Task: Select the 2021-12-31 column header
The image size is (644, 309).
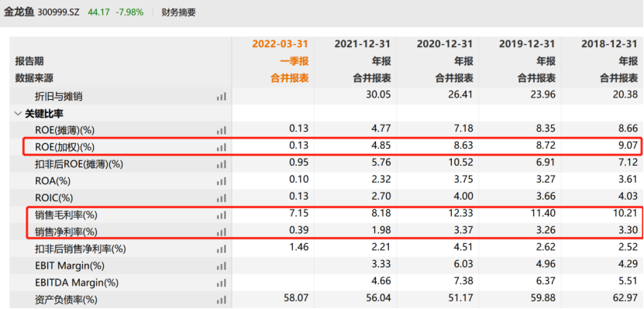Action: (362, 44)
